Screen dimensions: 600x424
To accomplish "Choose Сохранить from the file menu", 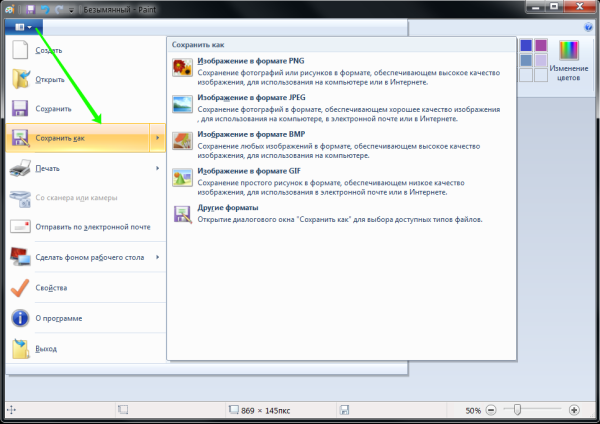I will [x=86, y=108].
